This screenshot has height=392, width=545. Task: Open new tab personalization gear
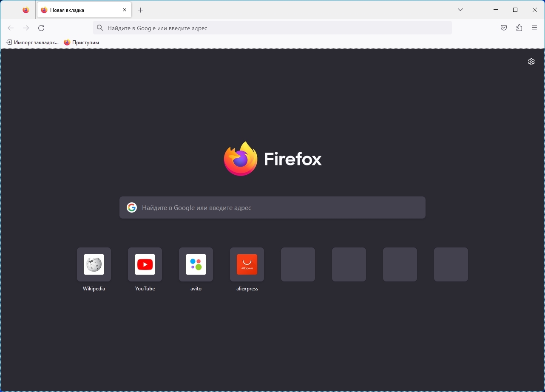pos(531,62)
